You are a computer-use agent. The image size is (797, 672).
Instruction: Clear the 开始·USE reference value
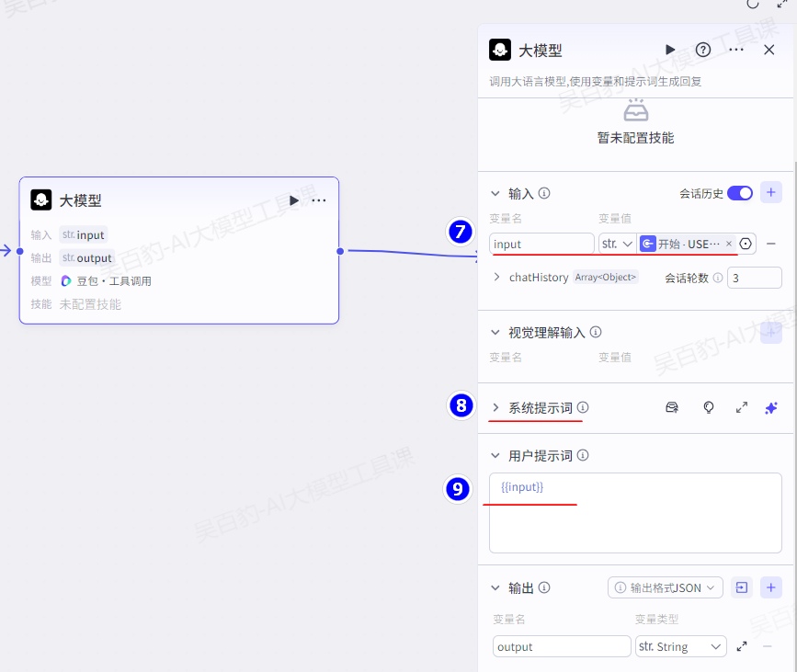[x=729, y=244]
